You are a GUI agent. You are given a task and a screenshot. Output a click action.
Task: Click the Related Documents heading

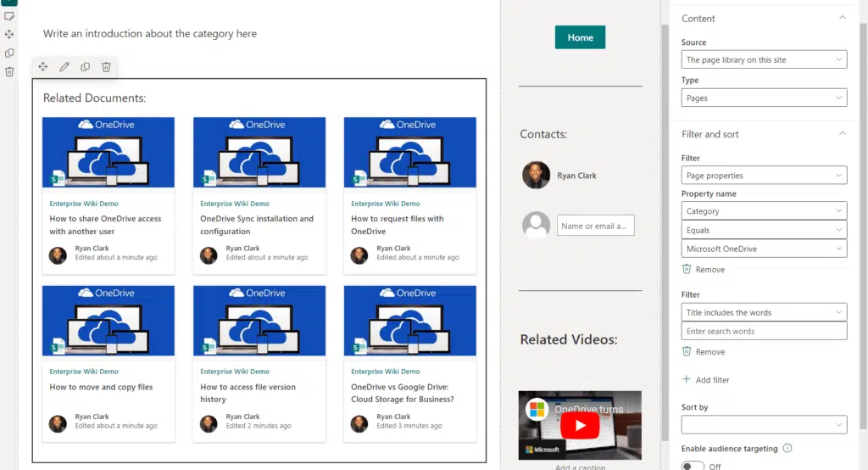pos(95,98)
